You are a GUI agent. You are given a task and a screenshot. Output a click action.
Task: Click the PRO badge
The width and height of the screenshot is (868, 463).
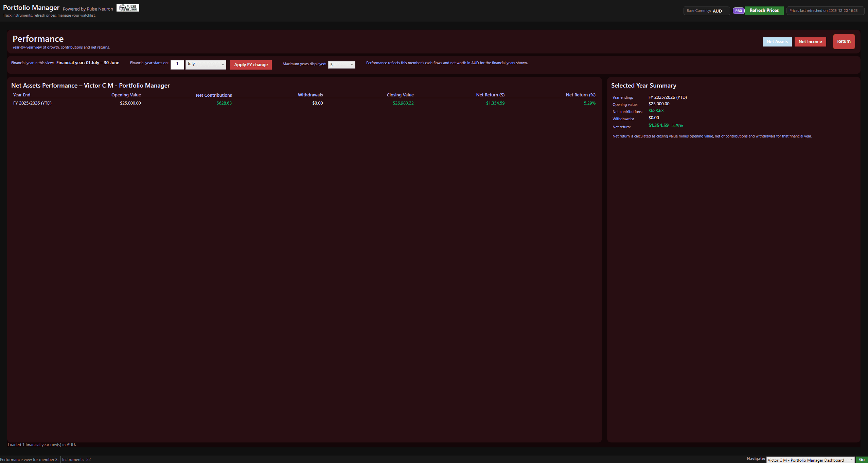(738, 11)
